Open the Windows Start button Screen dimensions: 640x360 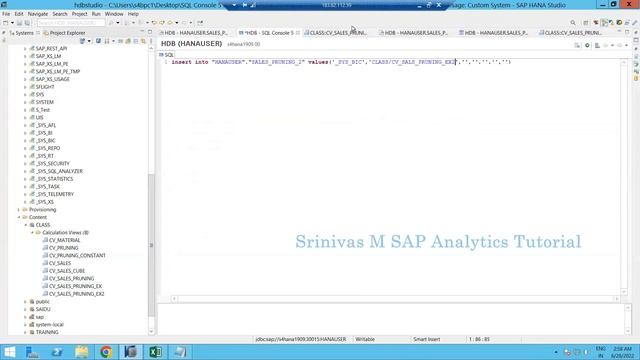(9, 352)
